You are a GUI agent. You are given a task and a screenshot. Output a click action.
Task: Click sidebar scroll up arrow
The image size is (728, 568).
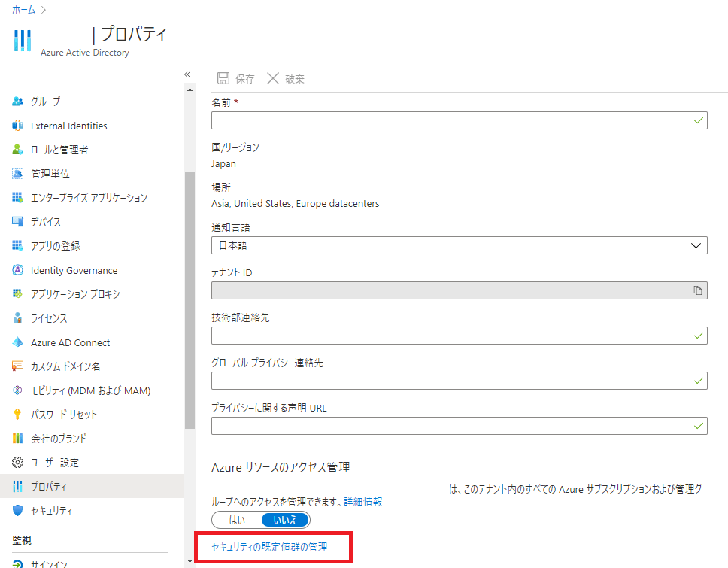point(190,90)
